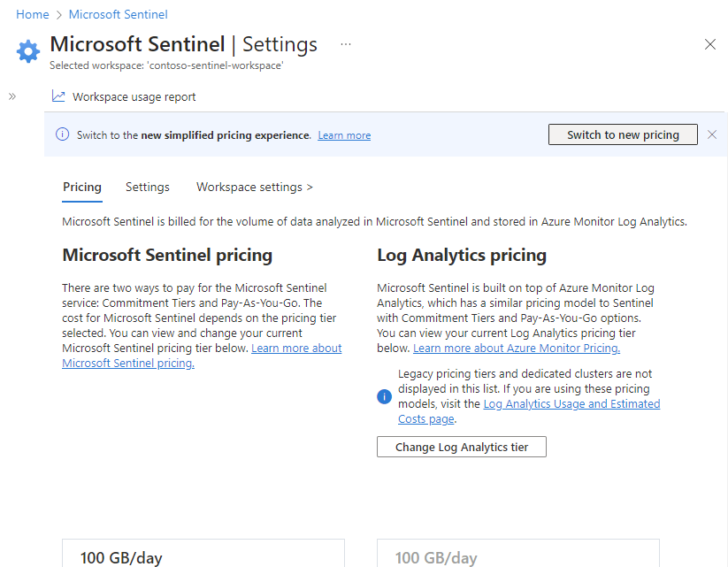The width and height of the screenshot is (728, 567).
Task: Click Change Log Analytics tier button
Action: coord(461,447)
